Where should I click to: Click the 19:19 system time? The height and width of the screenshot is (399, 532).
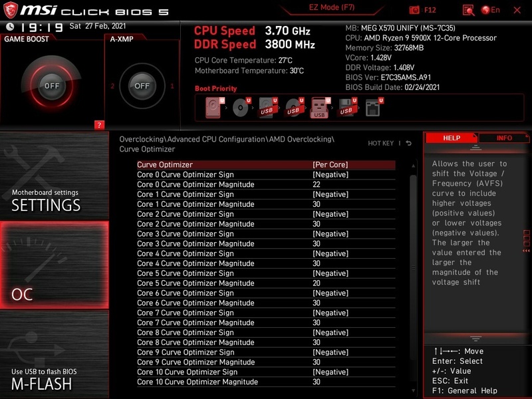click(x=42, y=27)
